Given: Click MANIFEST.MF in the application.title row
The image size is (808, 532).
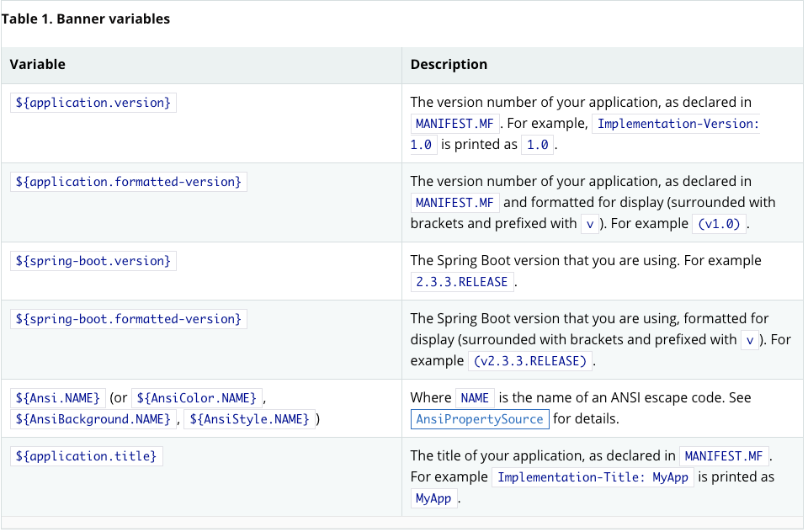Looking at the screenshot, I should (x=723, y=456).
